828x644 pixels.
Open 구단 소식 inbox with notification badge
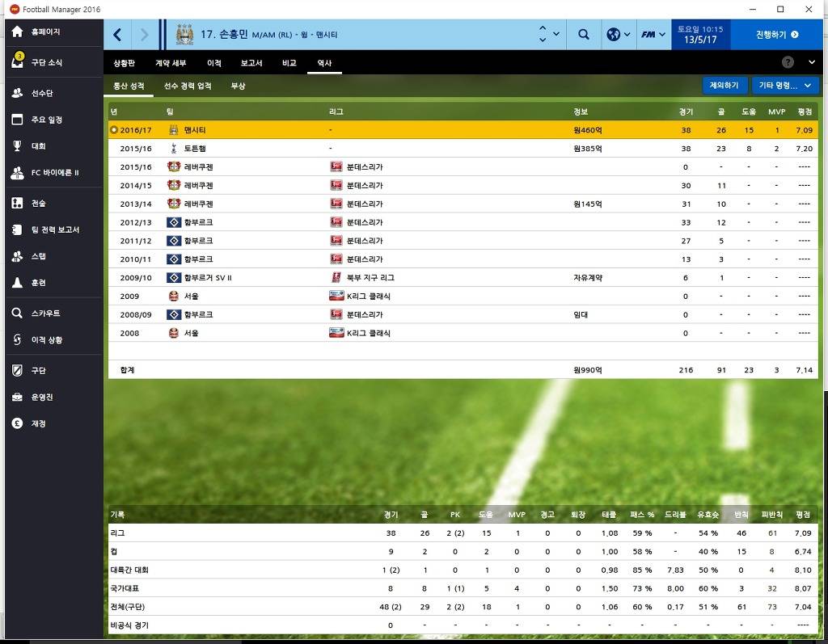(17, 62)
